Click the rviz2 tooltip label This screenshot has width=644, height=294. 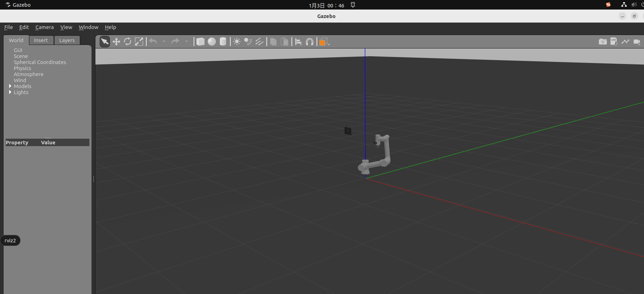10,241
